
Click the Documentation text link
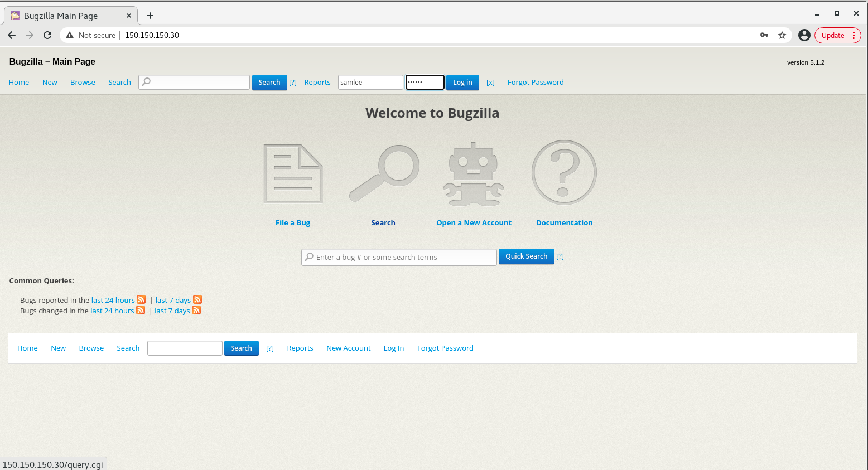pos(565,222)
